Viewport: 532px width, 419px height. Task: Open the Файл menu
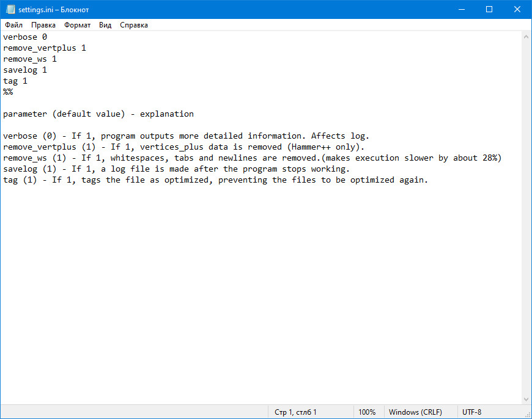13,25
